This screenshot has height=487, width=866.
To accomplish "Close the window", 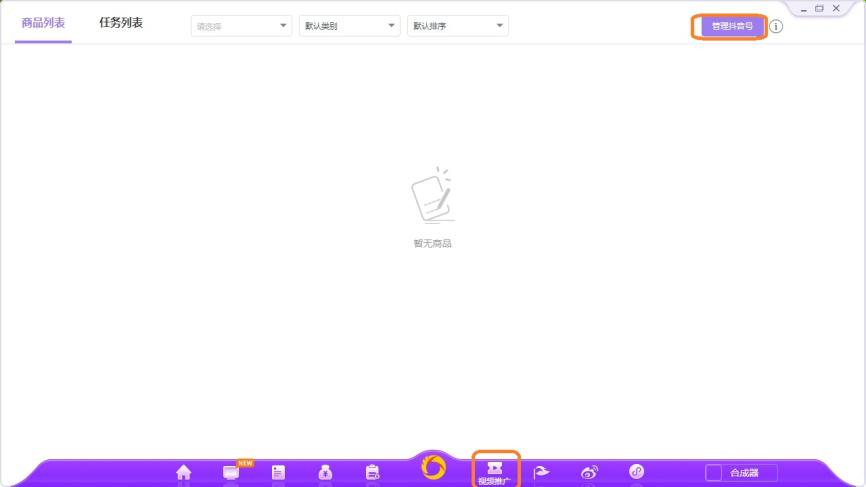I will (x=836, y=8).
